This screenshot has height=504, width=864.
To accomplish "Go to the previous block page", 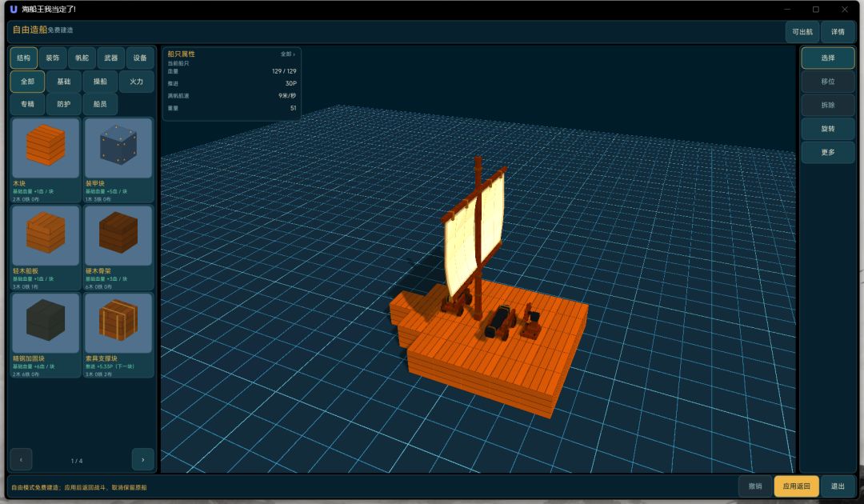I will [x=22, y=459].
